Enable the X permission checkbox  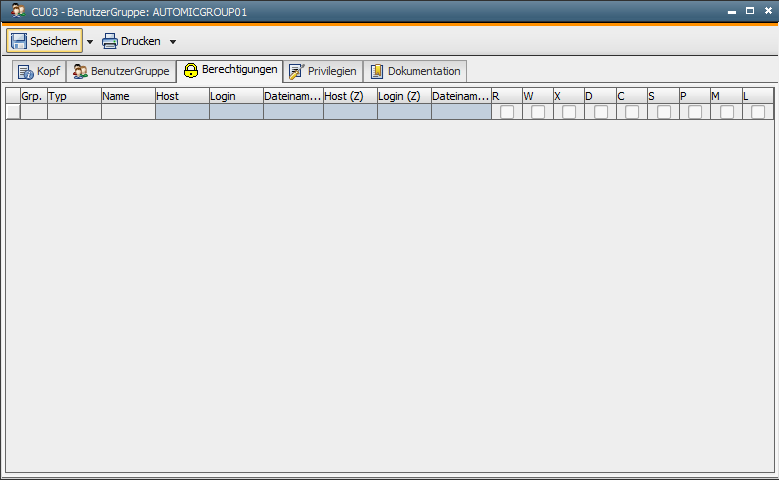point(569,112)
